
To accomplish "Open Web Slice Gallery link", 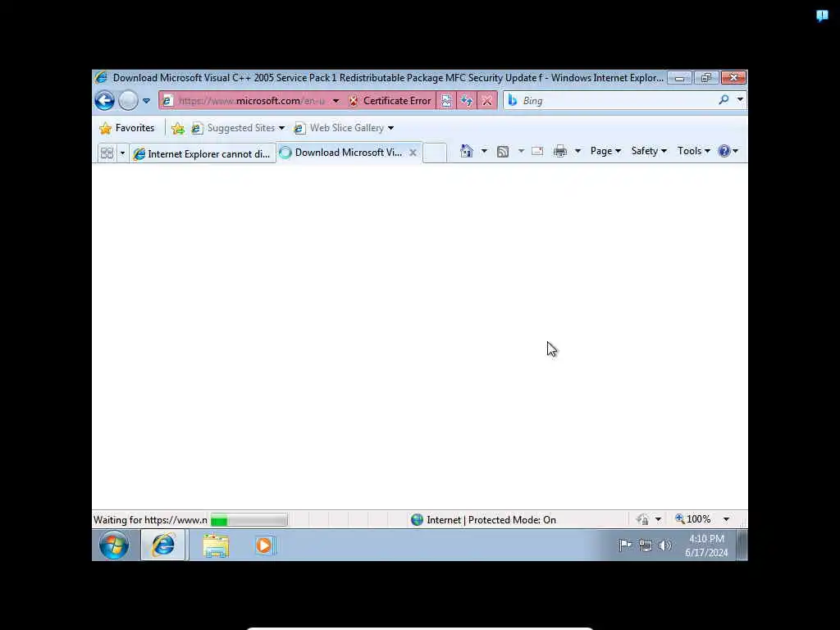I will (344, 128).
